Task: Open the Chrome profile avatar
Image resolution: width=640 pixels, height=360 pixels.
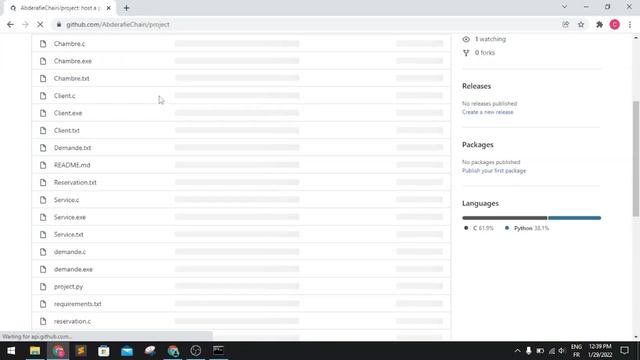Action: click(x=615, y=24)
